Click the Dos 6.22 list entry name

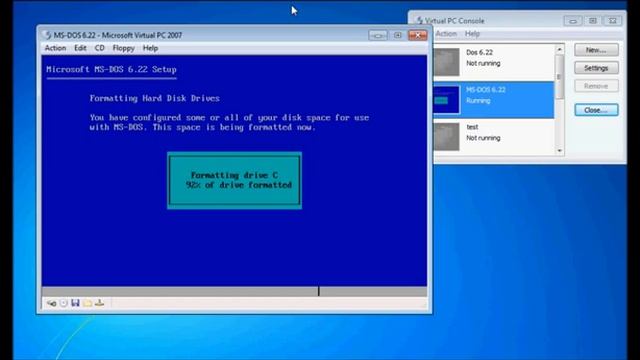[x=479, y=52]
